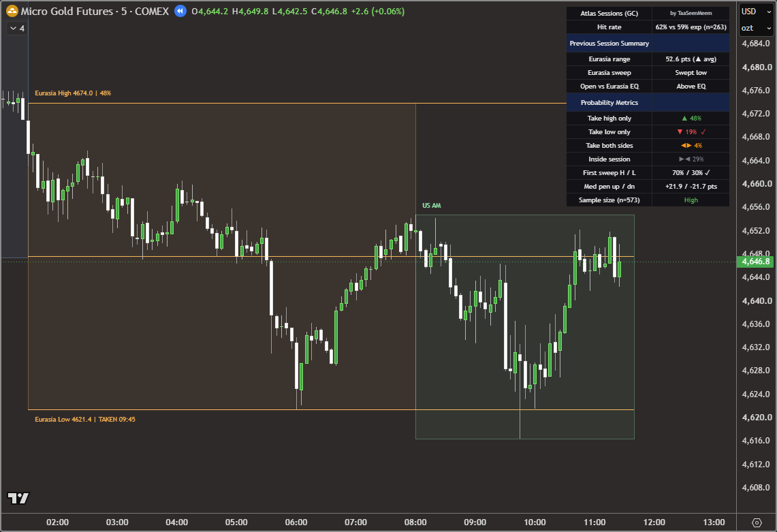
Task: Click the current price tag 4,646.8
Action: [756, 262]
